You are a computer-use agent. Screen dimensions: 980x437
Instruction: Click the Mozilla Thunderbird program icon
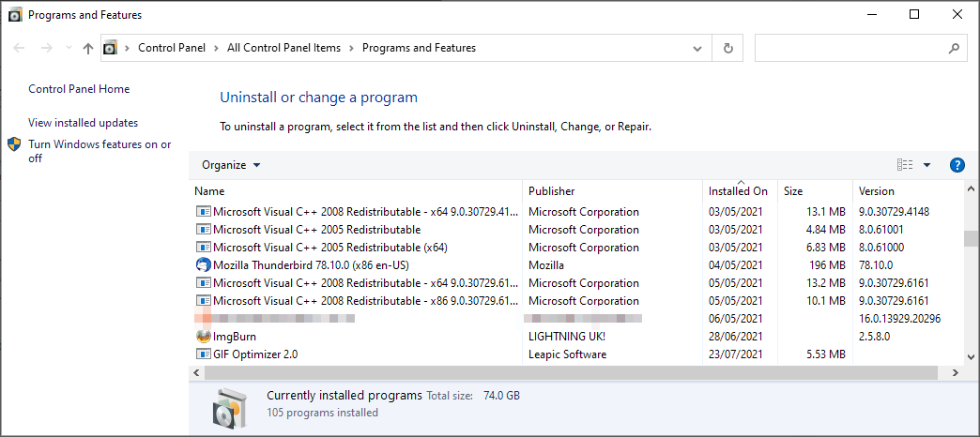click(204, 265)
